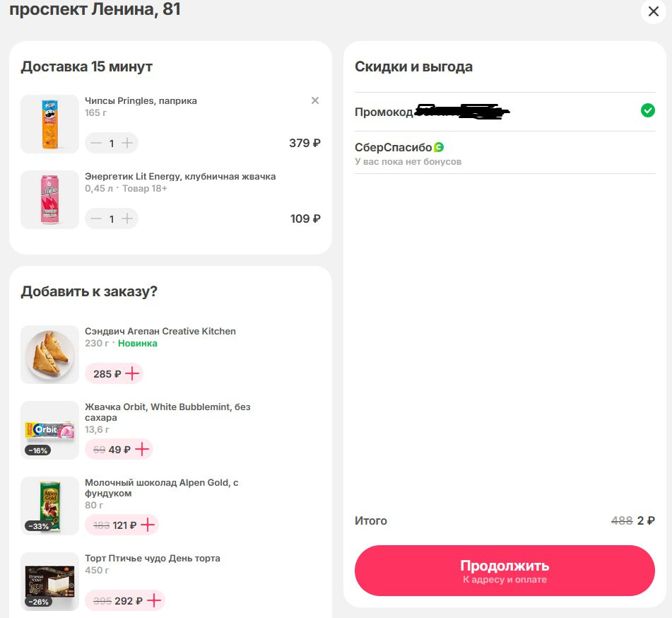This screenshot has height=618, width=672.
Task: Add the Птичье чудо cake to order
Action: click(x=153, y=600)
